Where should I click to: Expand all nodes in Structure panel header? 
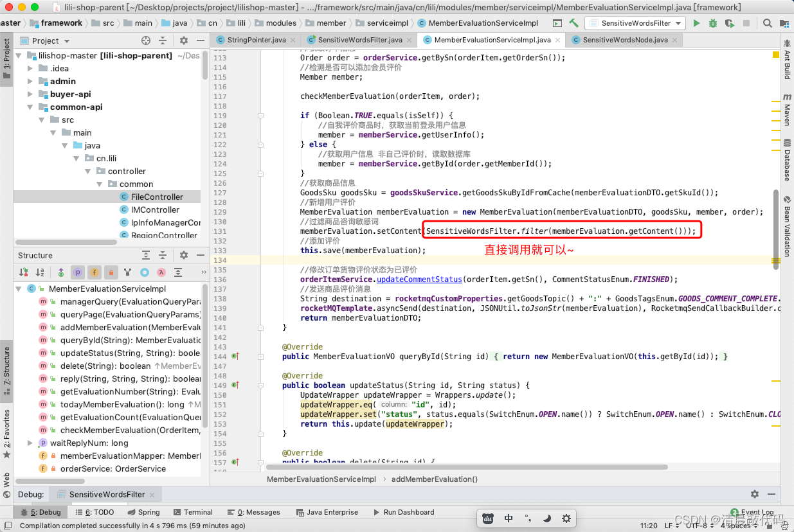coord(146,255)
